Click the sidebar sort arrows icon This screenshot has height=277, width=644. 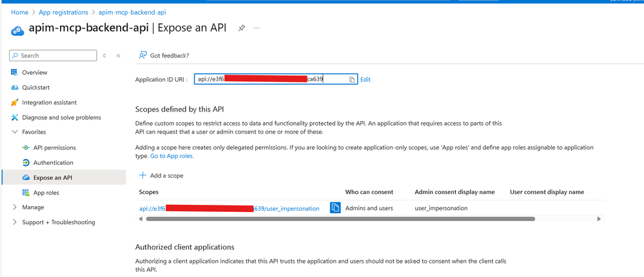pos(104,56)
